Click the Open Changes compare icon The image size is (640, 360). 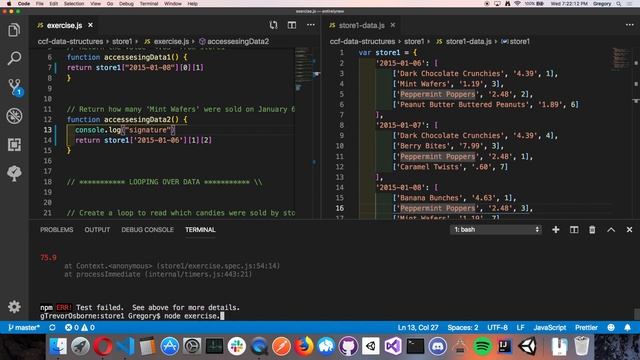[x=273, y=25]
